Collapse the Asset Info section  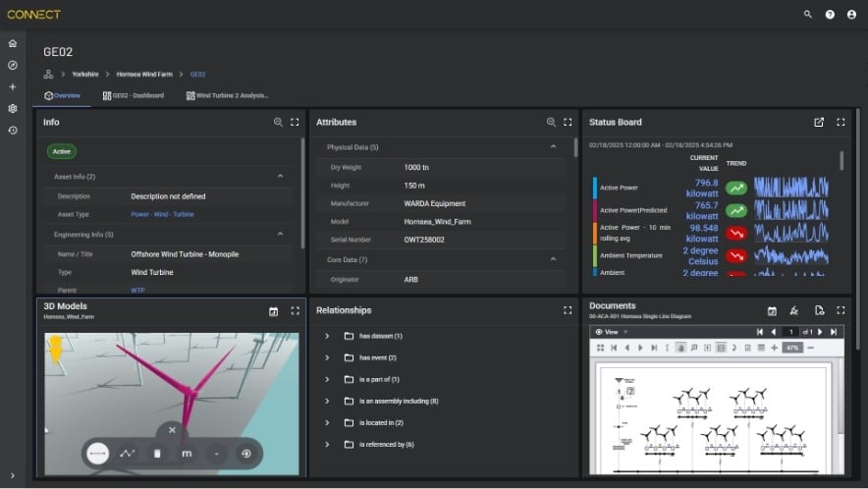pos(281,177)
